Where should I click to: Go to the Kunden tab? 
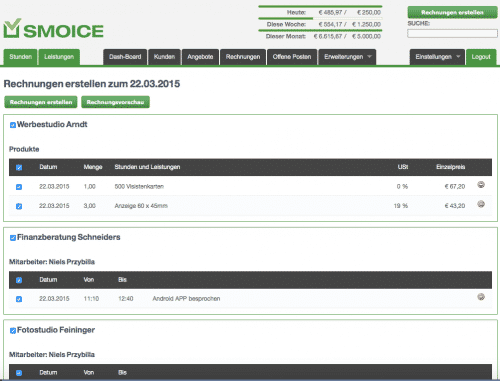164,57
